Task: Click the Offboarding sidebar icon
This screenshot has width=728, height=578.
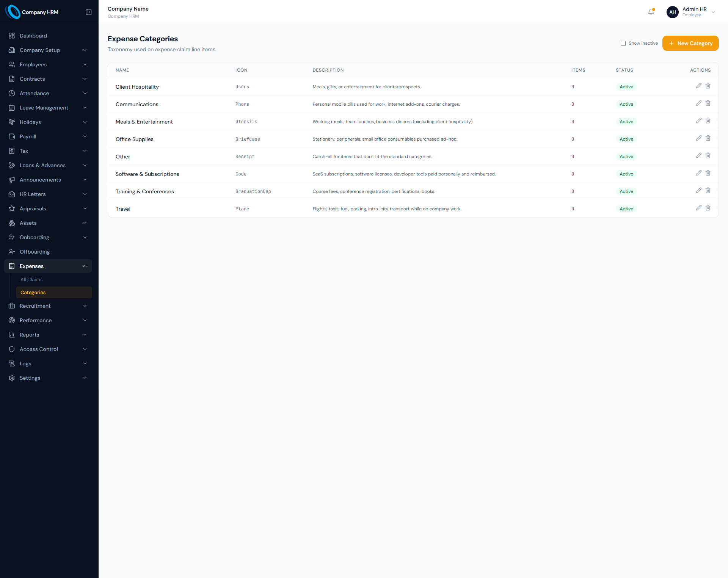Action: click(x=12, y=252)
